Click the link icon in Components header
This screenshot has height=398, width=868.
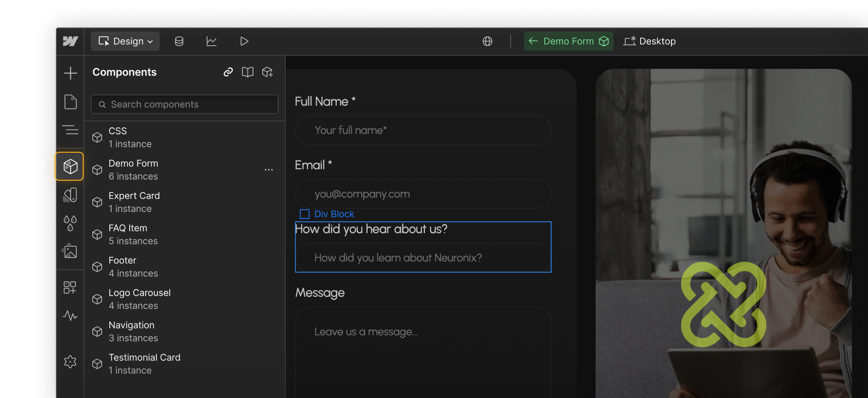point(228,72)
